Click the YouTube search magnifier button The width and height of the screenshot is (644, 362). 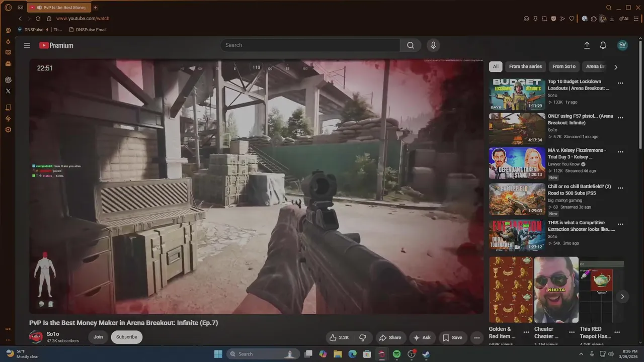click(411, 45)
